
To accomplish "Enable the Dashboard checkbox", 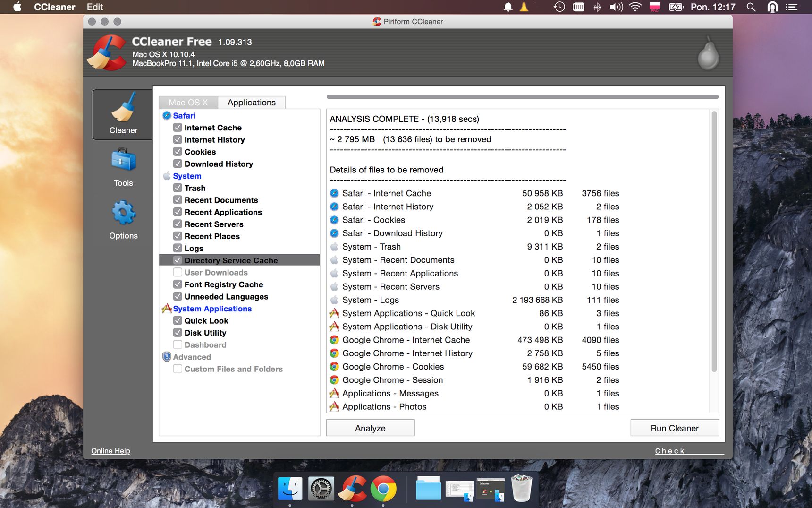I will [x=178, y=345].
